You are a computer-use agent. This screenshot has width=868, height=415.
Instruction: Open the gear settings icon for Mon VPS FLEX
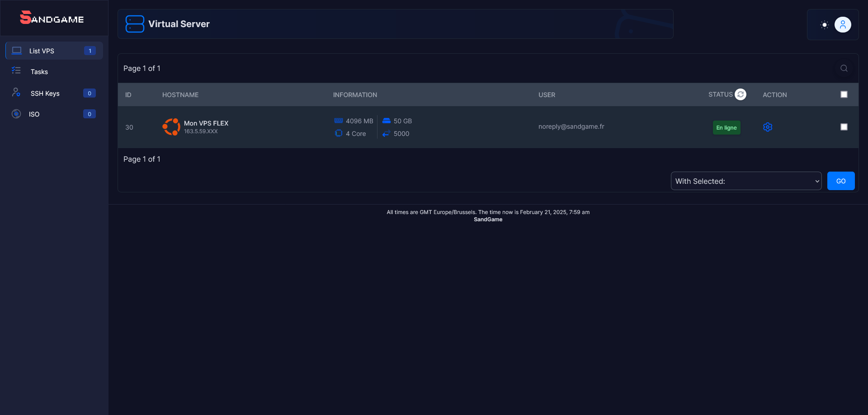click(x=767, y=127)
